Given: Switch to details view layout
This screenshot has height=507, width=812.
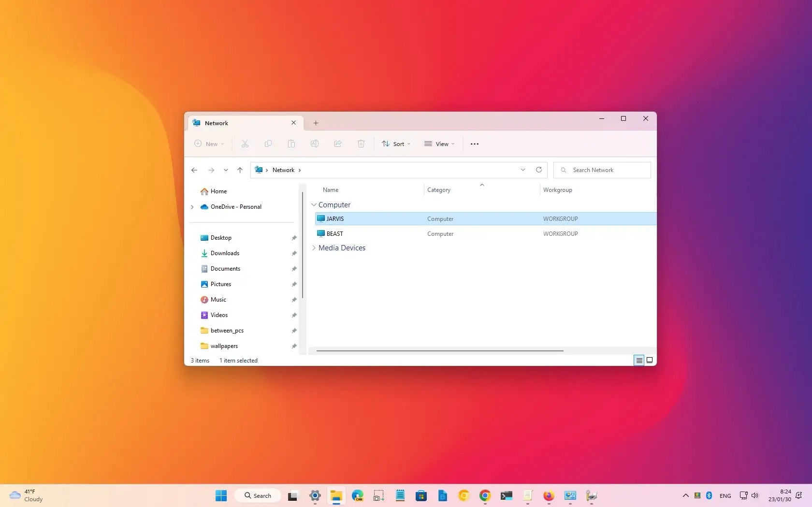Looking at the screenshot, I should point(638,360).
